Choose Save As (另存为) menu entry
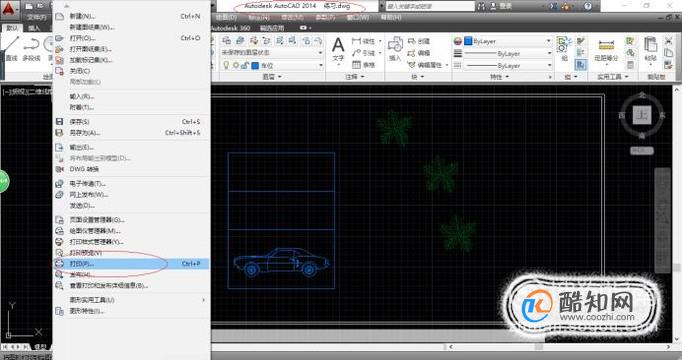Viewport: 682px width, 360px height. tap(131, 133)
